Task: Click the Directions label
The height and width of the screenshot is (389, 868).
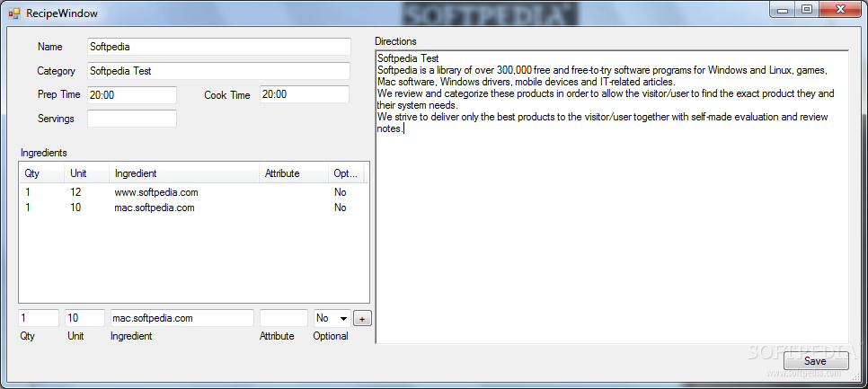Action: click(x=395, y=41)
